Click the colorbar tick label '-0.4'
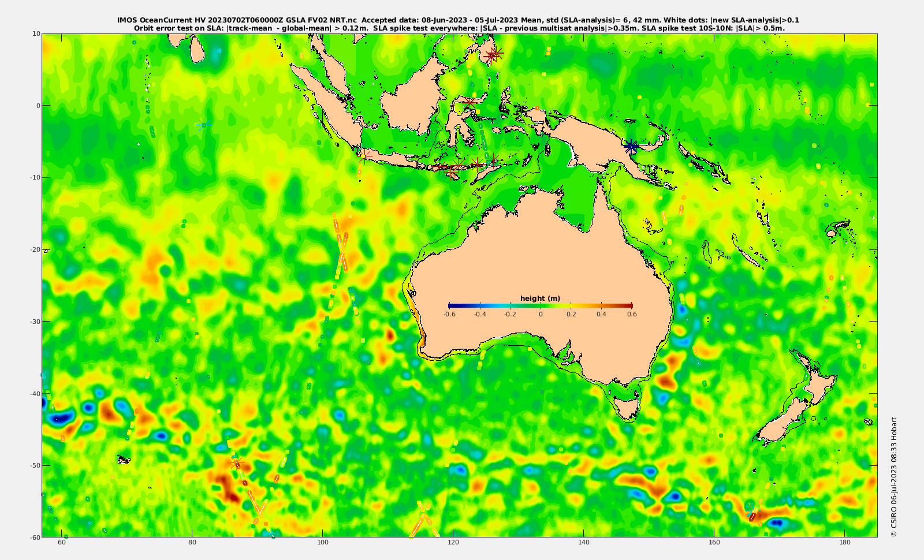The height and width of the screenshot is (560, 924). (x=480, y=315)
